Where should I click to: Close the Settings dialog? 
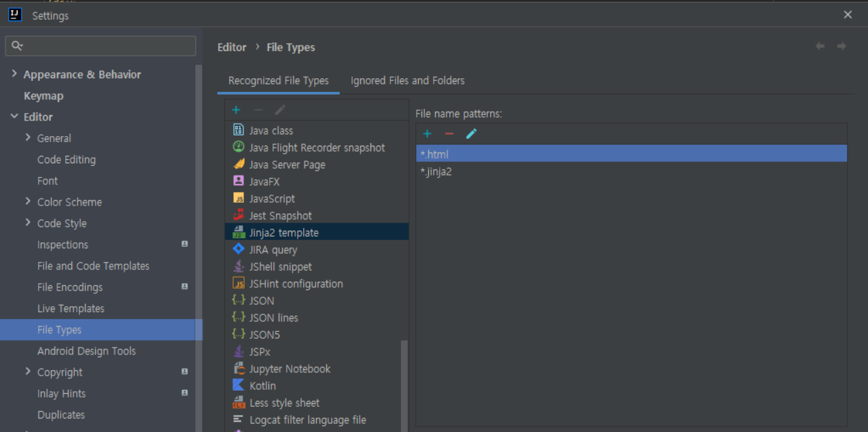[848, 14]
